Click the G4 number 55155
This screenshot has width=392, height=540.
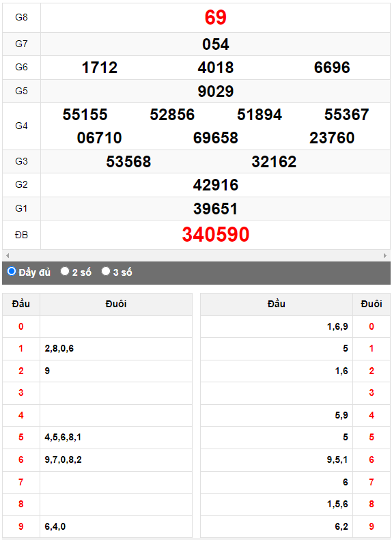(85, 115)
